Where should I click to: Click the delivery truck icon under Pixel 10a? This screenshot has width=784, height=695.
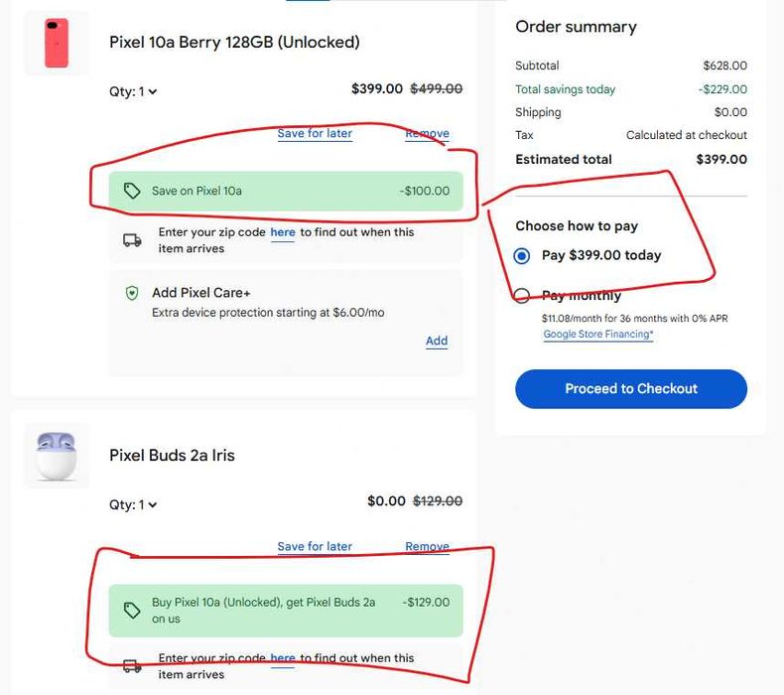click(132, 240)
